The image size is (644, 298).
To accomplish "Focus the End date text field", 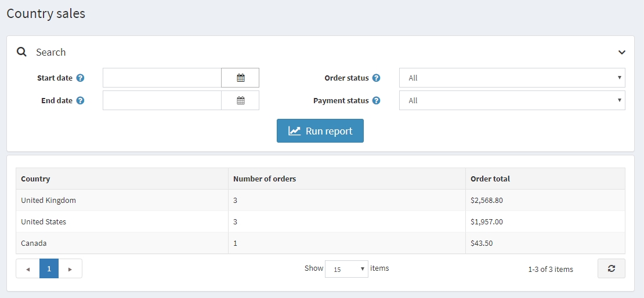I will click(x=162, y=100).
